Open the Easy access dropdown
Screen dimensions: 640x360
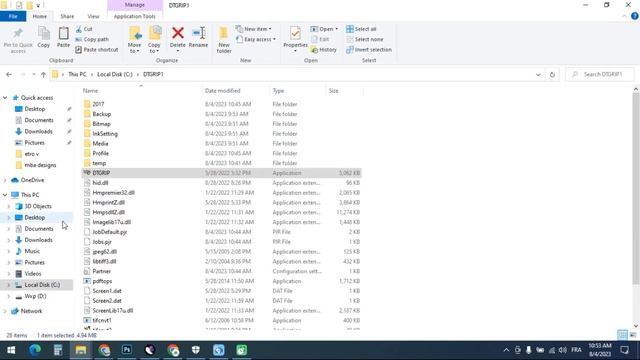256,39
